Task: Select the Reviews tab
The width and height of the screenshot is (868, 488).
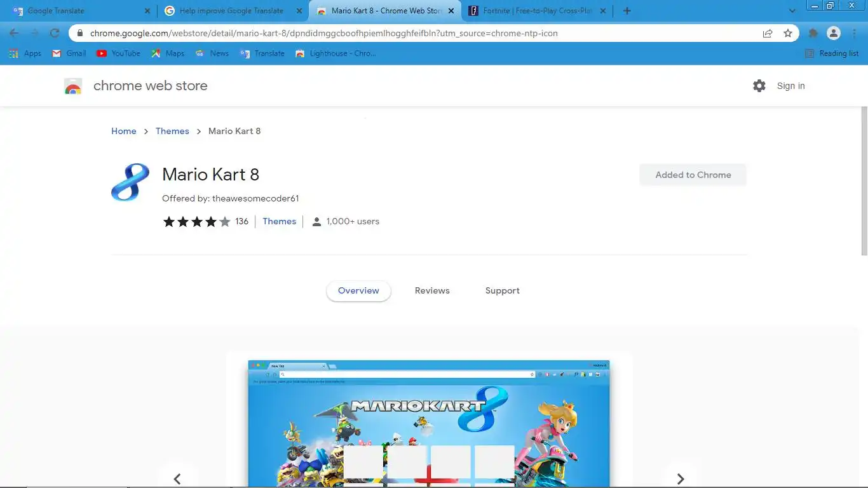Action: tap(432, 290)
